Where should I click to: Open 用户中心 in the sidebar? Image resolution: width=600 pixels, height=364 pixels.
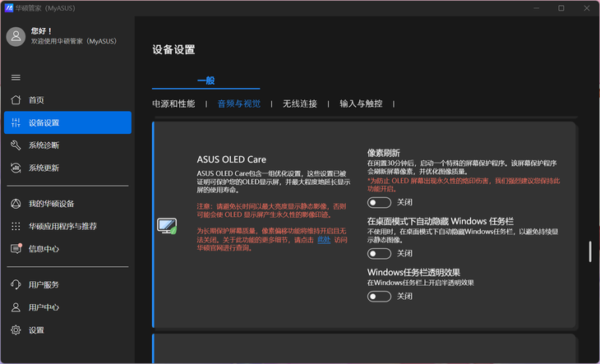click(x=67, y=307)
